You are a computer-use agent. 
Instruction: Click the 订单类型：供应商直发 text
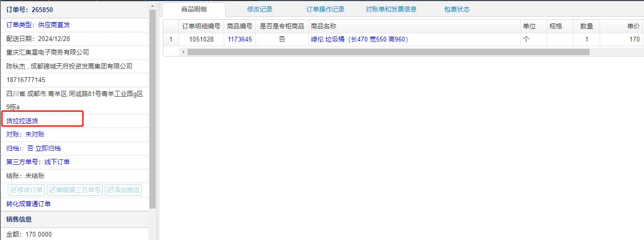click(38, 25)
